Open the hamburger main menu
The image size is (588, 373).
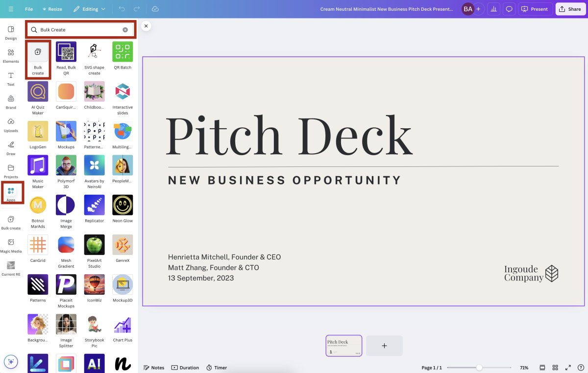click(x=11, y=9)
